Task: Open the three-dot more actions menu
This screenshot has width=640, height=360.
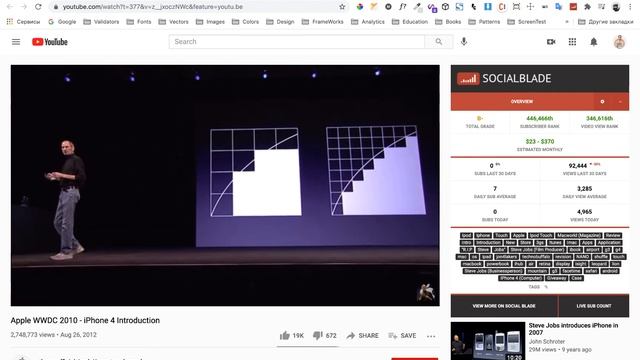Action: 431,336
